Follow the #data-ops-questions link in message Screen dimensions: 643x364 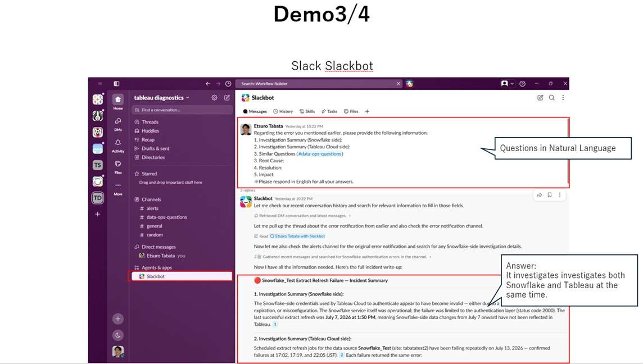(320, 154)
